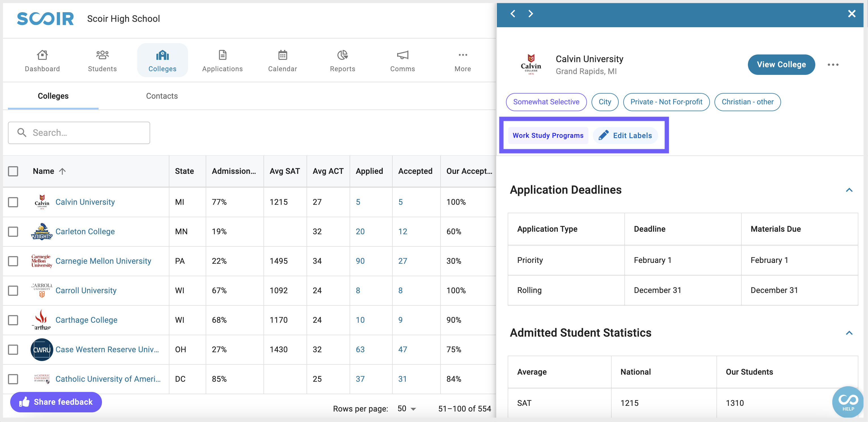Open the Carroll University link
This screenshot has height=422, width=868.
(x=86, y=290)
